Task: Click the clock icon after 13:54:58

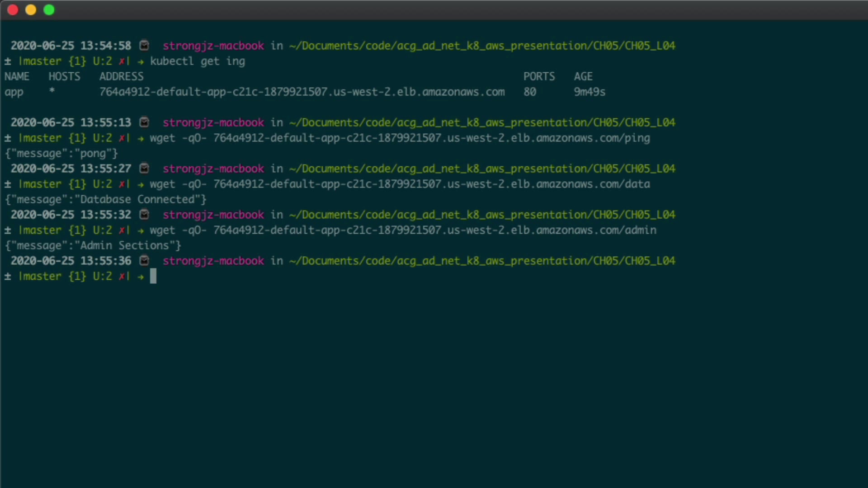Action: pos(144,46)
